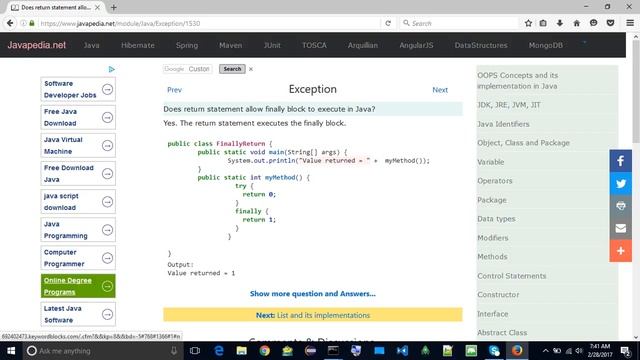640x360 pixels.
Task: Click the Next question link
Action: (440, 90)
